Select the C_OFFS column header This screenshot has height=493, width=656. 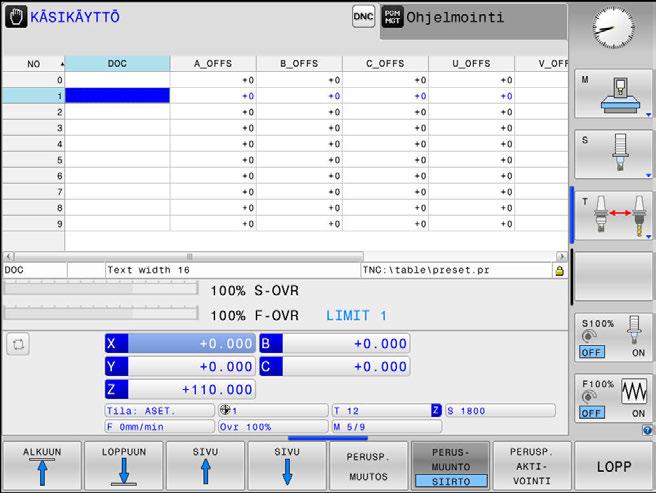click(385, 64)
